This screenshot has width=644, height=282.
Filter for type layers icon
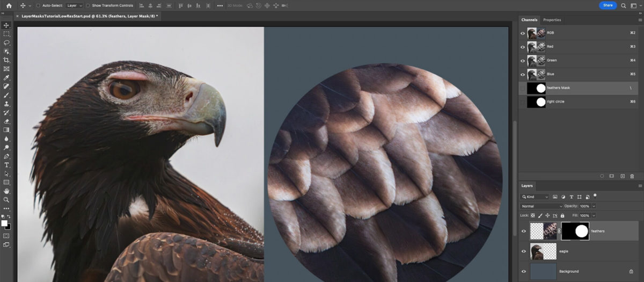click(x=571, y=197)
